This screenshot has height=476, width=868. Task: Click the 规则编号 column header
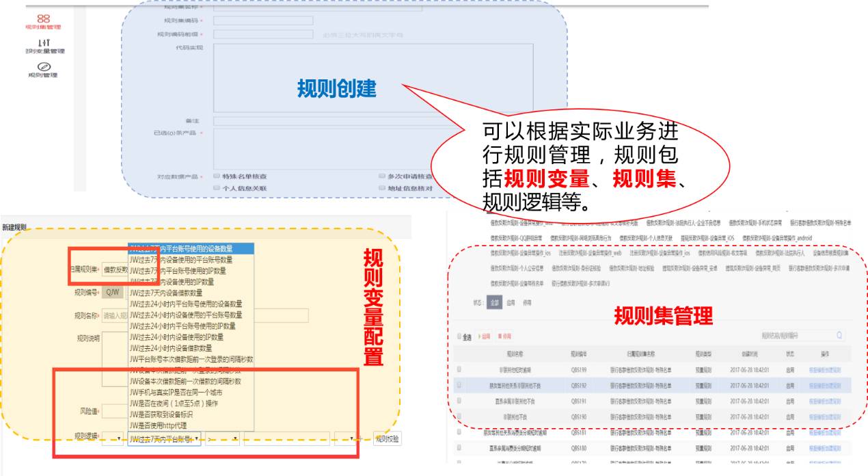pyautogui.click(x=578, y=354)
